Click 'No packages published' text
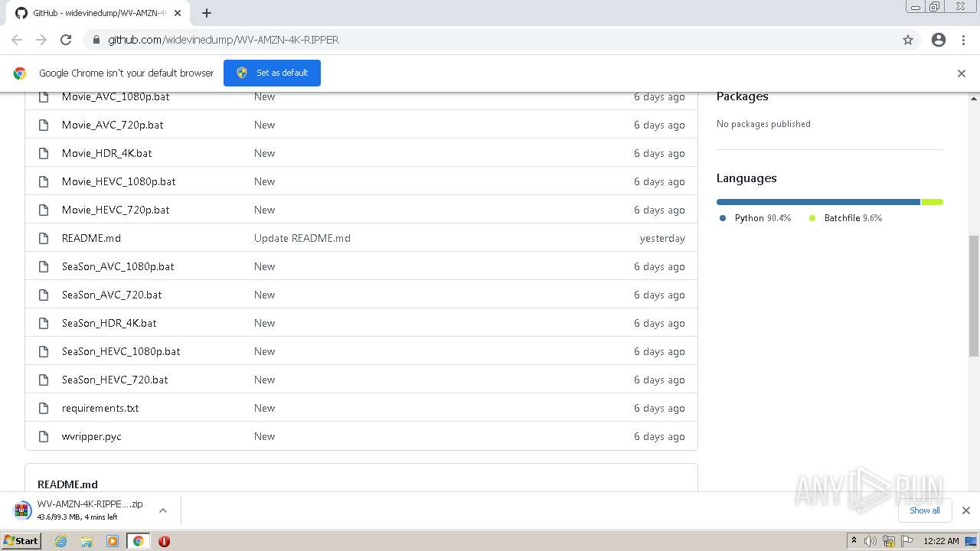Image resolution: width=980 pixels, height=551 pixels. click(x=763, y=124)
